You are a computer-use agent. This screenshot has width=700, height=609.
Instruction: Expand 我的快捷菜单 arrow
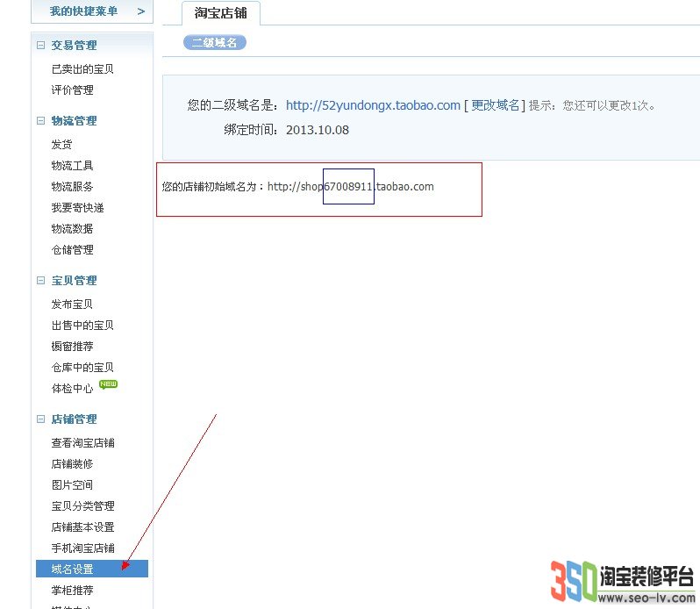(x=141, y=11)
